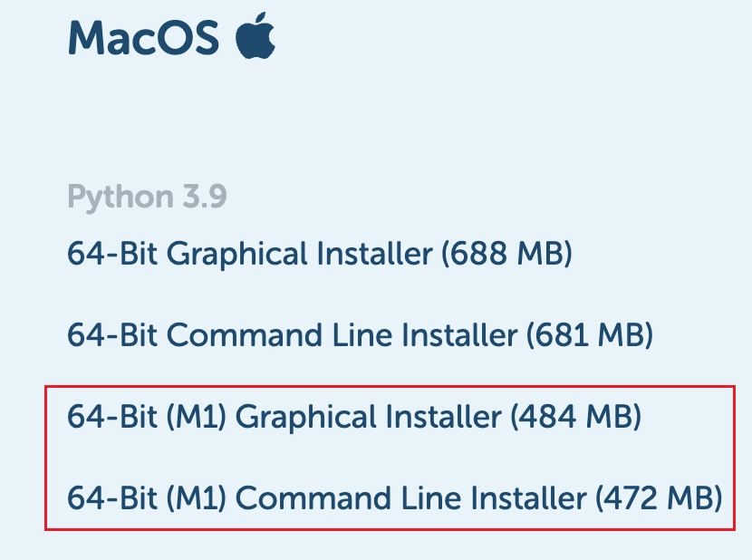Select the 688 MB graphical installer download
Screen dimensions: 752x560
tap(319, 254)
